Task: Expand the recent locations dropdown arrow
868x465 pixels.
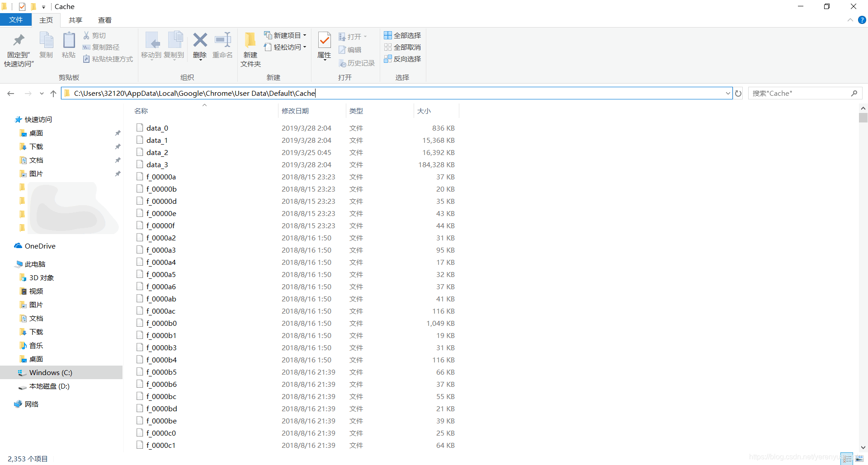Action: coord(42,94)
